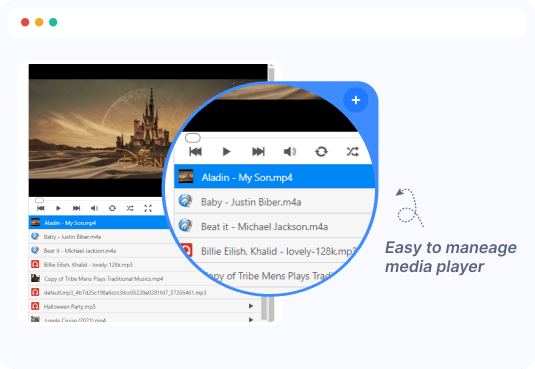Click red audio icon beside magnified Billie Eilish
Image resolution: width=535 pixels, height=369 pixels.
187,251
